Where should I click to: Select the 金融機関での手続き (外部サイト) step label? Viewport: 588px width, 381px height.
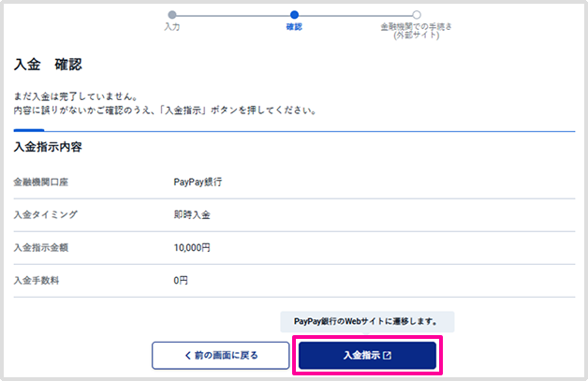(x=417, y=31)
